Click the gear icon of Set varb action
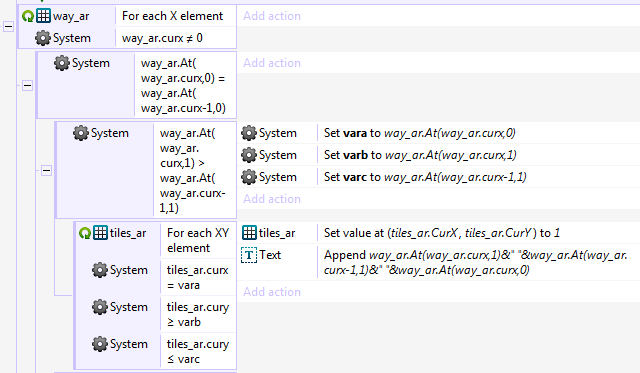This screenshot has width=640, height=373. (249, 155)
